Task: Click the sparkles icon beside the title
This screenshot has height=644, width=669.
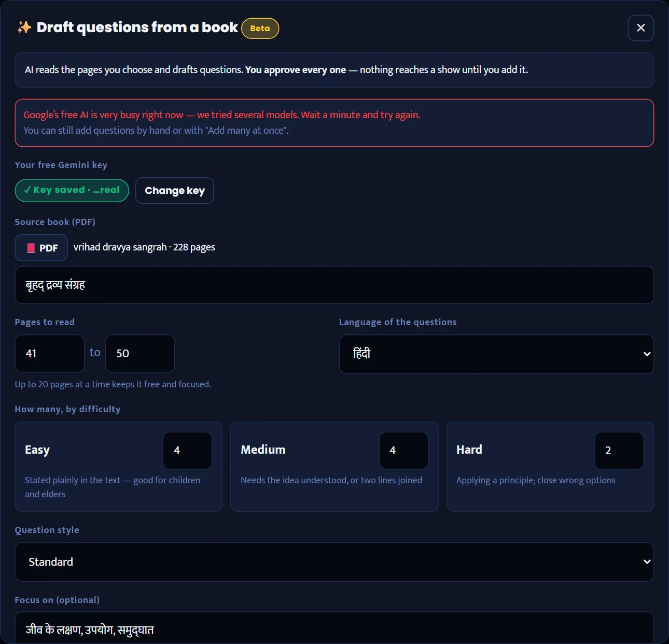Action: pyautogui.click(x=24, y=27)
